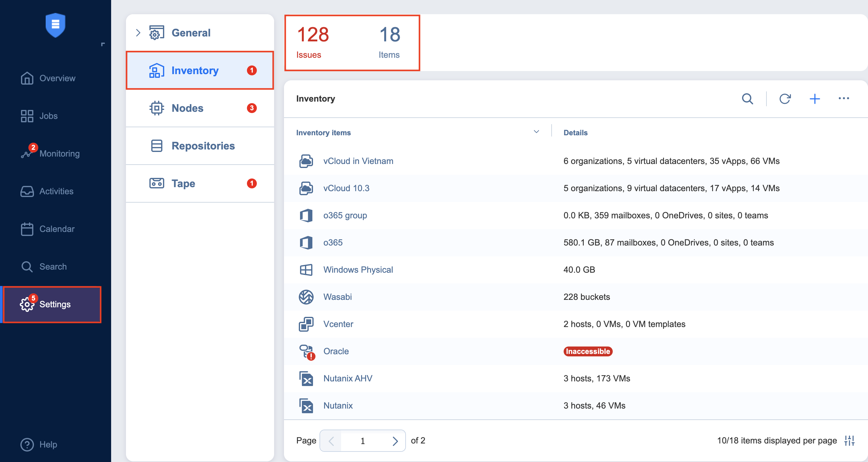Click the red alert badge on Nodes
Screen dimensions: 868x462
pos(252,108)
